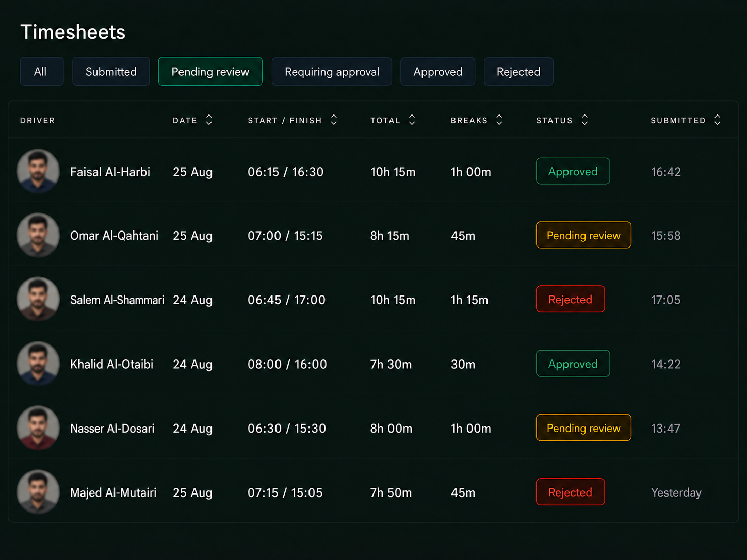Click the 06:15 / 16:30 time cell
The width and height of the screenshot is (747, 560).
click(285, 172)
